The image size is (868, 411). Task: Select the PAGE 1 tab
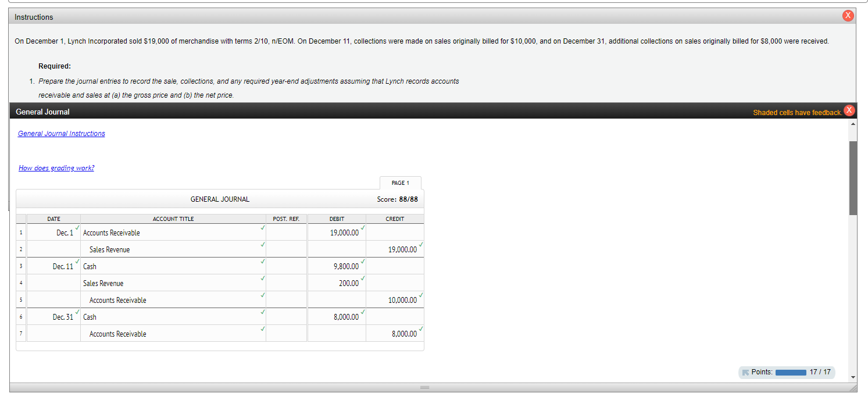[400, 183]
